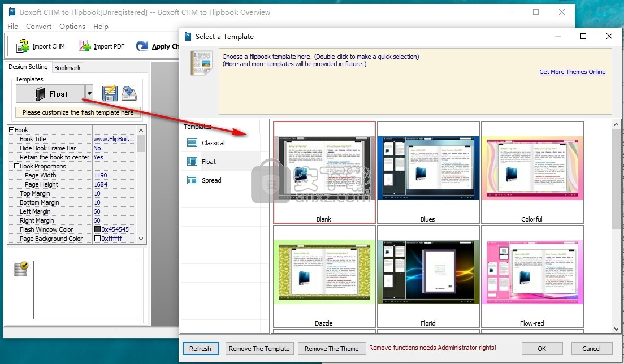Click the Remove The Theme button
This screenshot has height=364, width=624.
coord(331,349)
